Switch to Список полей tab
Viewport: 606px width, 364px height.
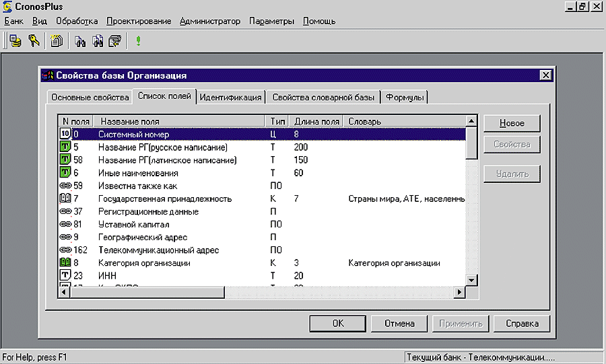coord(165,96)
